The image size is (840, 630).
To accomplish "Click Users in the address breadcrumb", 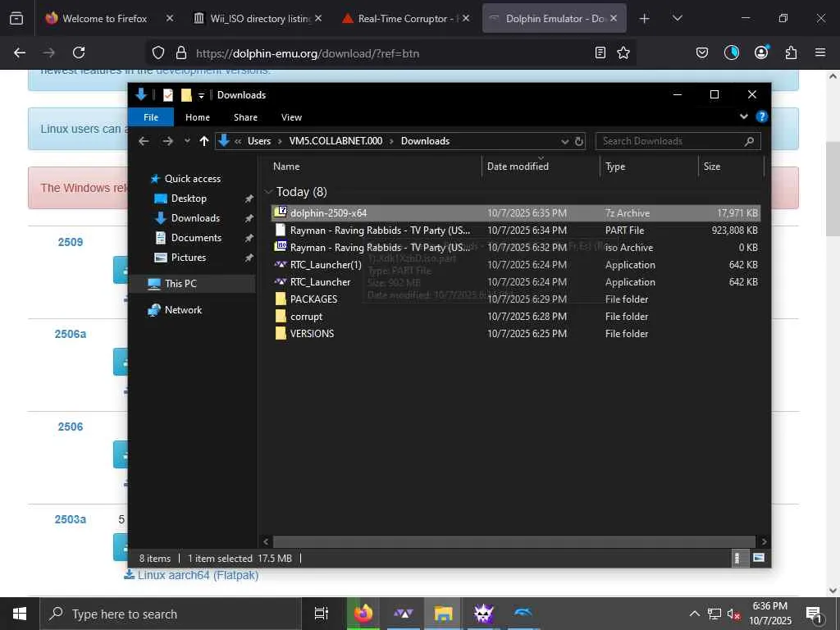I will [259, 141].
